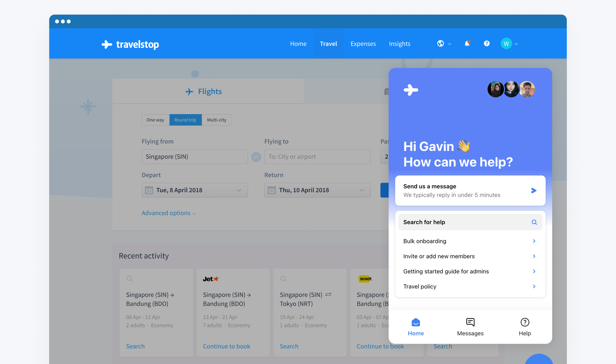The height and width of the screenshot is (364, 616).
Task: Open Invite or add new members article
Action: point(470,256)
